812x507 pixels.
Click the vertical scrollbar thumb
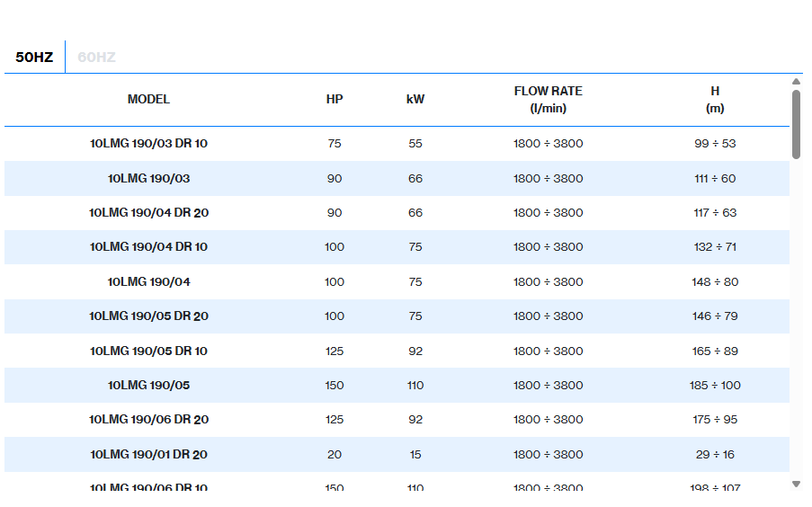(x=796, y=124)
